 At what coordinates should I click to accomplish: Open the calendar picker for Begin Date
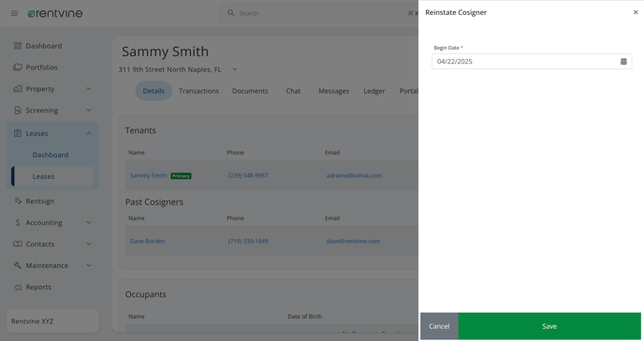click(x=623, y=62)
